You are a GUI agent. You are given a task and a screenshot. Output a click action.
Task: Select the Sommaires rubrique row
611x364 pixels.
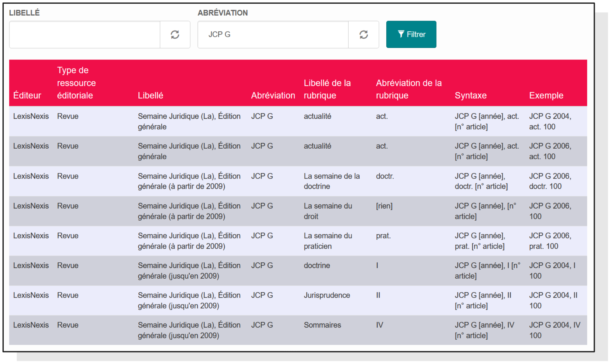tap(280, 330)
